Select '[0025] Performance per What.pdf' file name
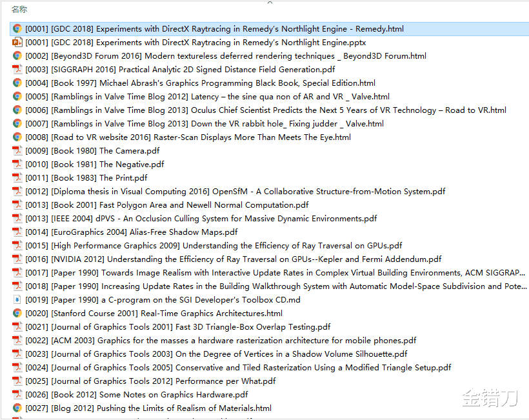The height and width of the screenshot is (420, 529). click(150, 381)
